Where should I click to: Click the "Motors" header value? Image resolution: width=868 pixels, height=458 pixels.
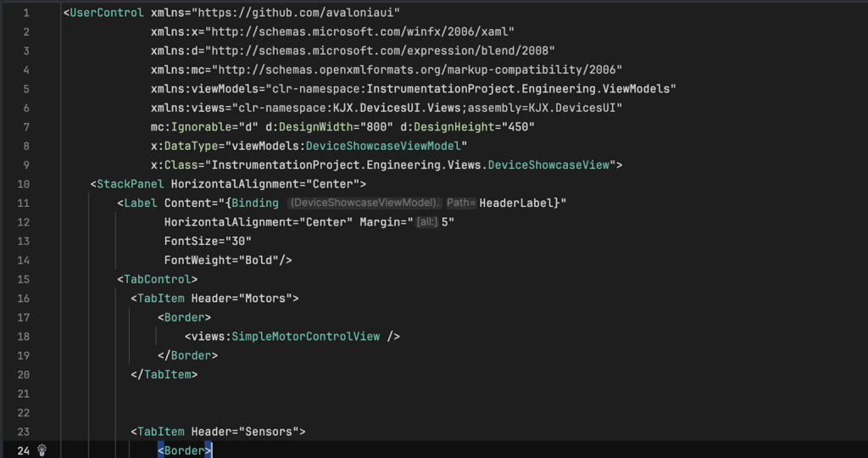pos(268,298)
